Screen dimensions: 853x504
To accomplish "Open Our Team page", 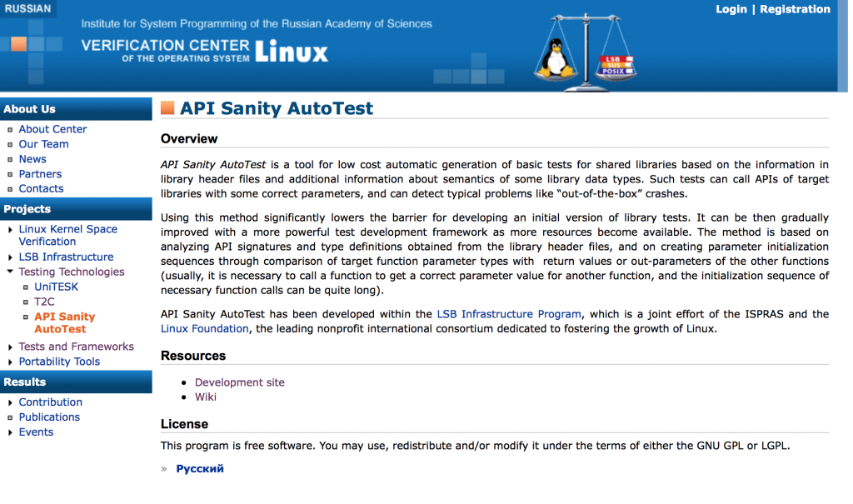I will click(43, 144).
